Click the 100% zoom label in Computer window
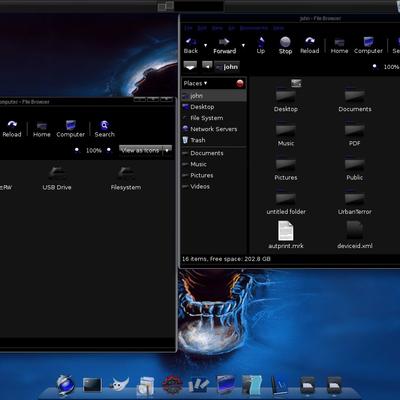The height and width of the screenshot is (400, 400). click(94, 150)
